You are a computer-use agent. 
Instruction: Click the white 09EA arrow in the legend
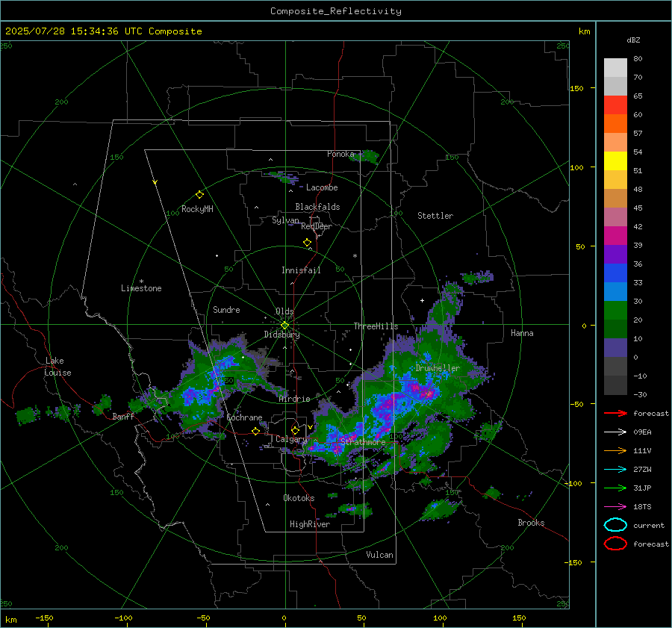click(x=615, y=432)
